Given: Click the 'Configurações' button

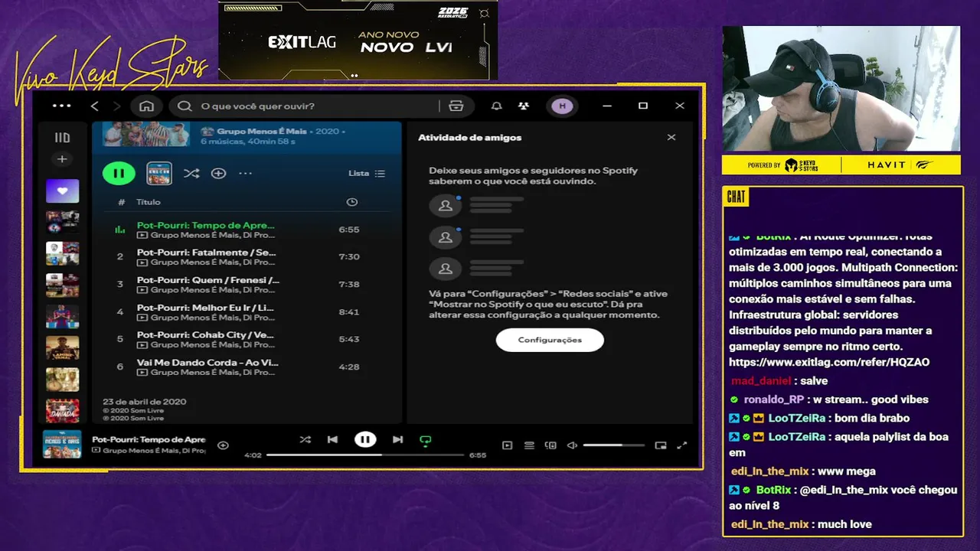Looking at the screenshot, I should click(550, 340).
